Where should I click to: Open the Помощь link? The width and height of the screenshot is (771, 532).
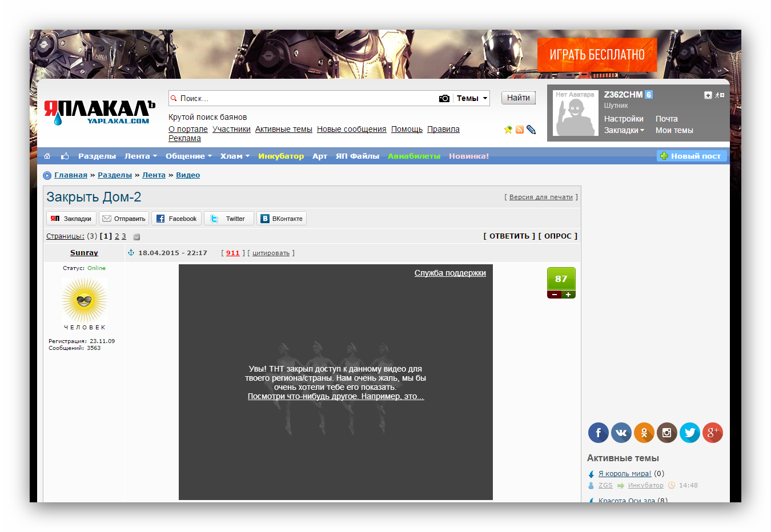(407, 129)
